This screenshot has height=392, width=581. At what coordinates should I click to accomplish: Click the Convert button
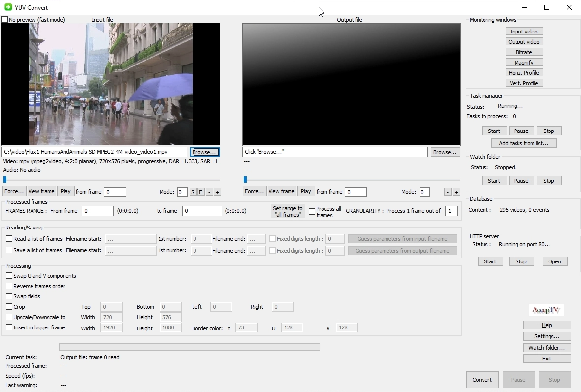pyautogui.click(x=482, y=380)
